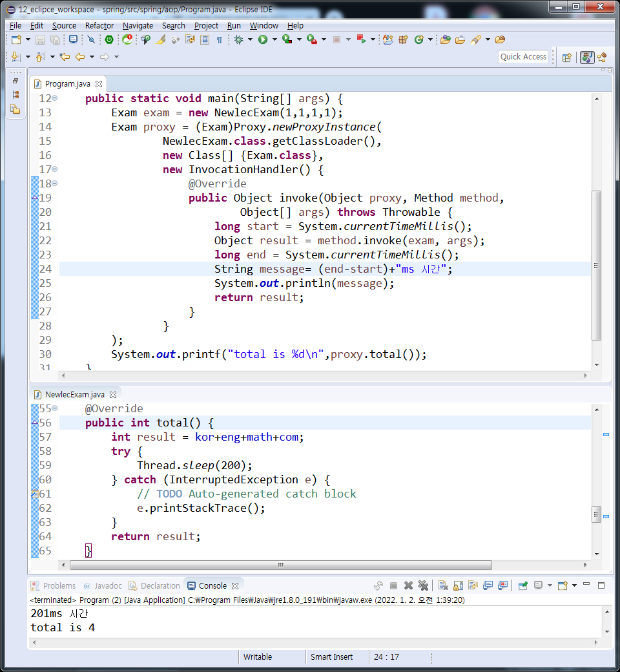Select the Program.java editor tab
This screenshot has height=672, width=620.
[68, 84]
